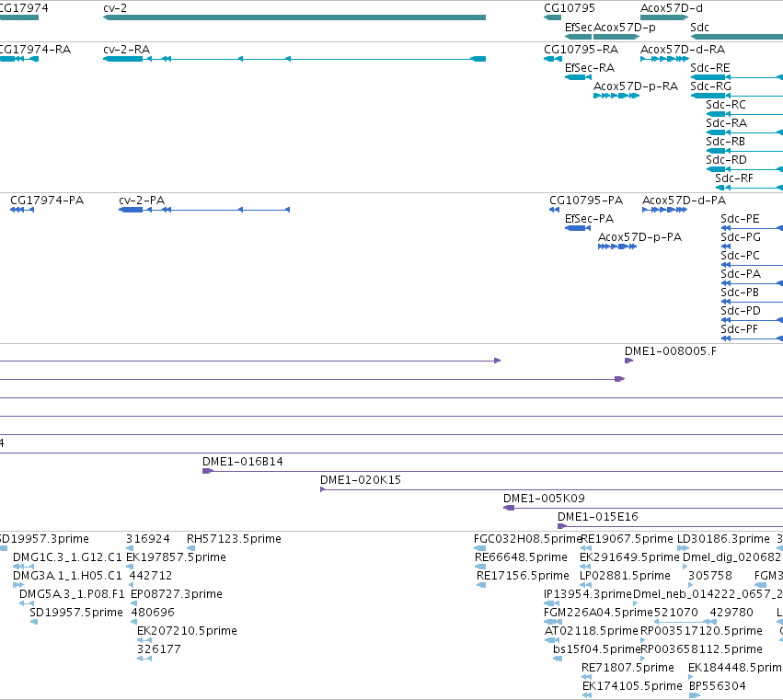Click the DMG1C.3_1.G12.C1 EST label
This screenshot has width=783, height=700.
67,557
